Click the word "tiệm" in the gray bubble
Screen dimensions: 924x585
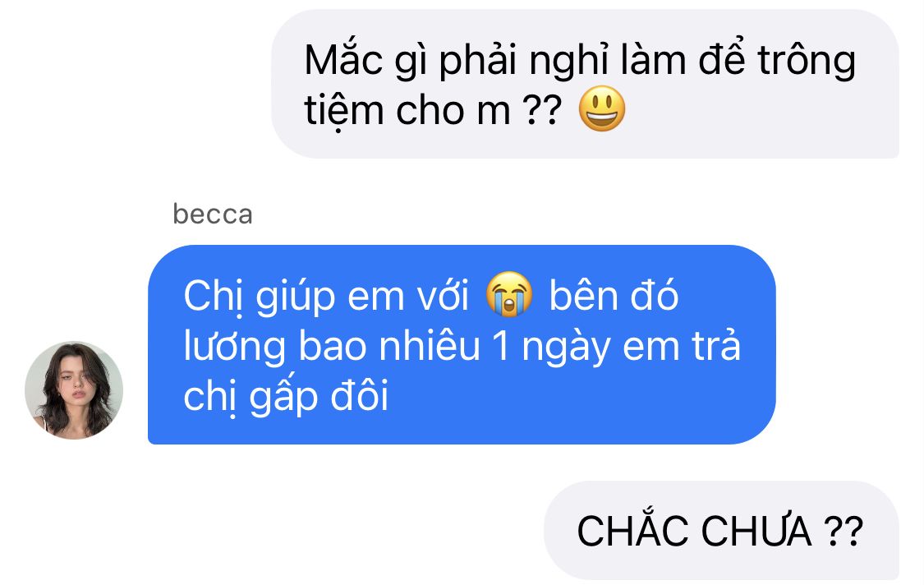click(x=343, y=110)
